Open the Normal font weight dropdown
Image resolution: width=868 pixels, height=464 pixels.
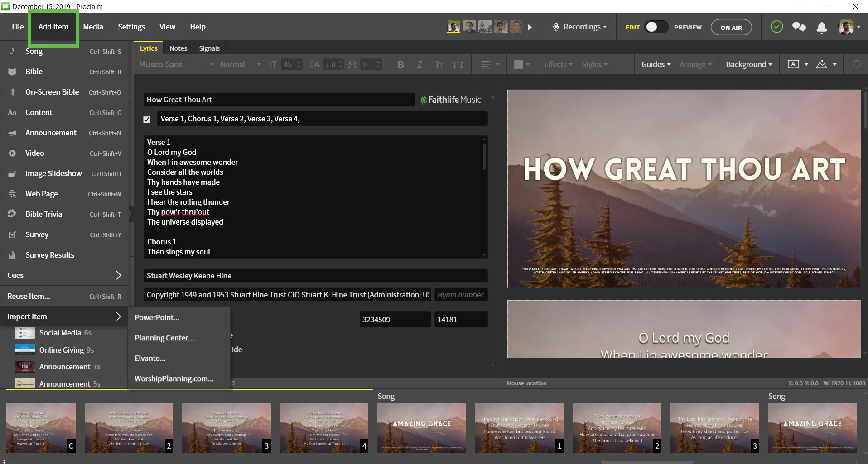240,64
